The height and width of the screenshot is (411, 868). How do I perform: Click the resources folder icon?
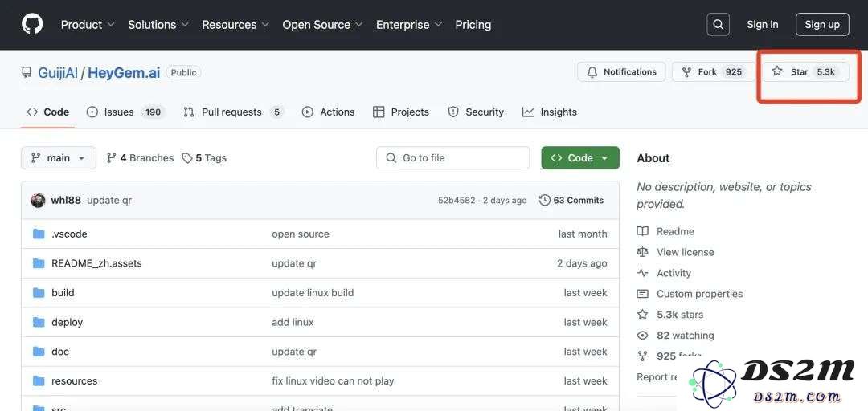(39, 381)
